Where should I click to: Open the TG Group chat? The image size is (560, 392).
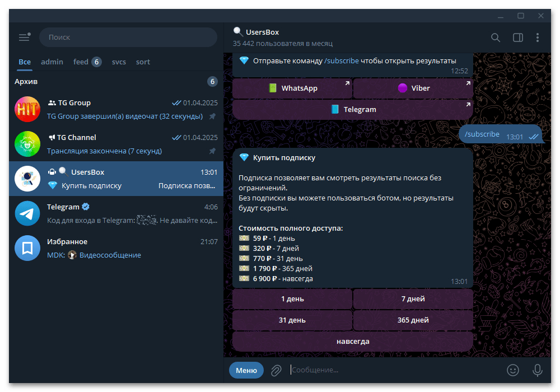pos(116,109)
